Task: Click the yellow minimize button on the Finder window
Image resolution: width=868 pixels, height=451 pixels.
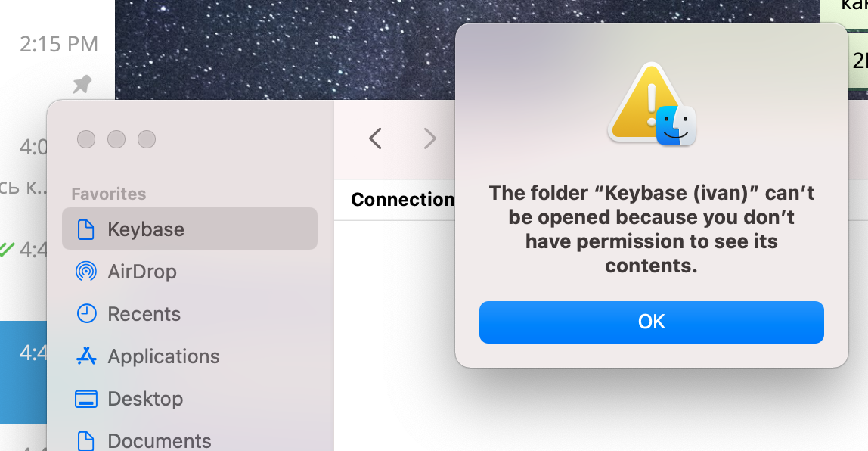Action: pos(116,139)
